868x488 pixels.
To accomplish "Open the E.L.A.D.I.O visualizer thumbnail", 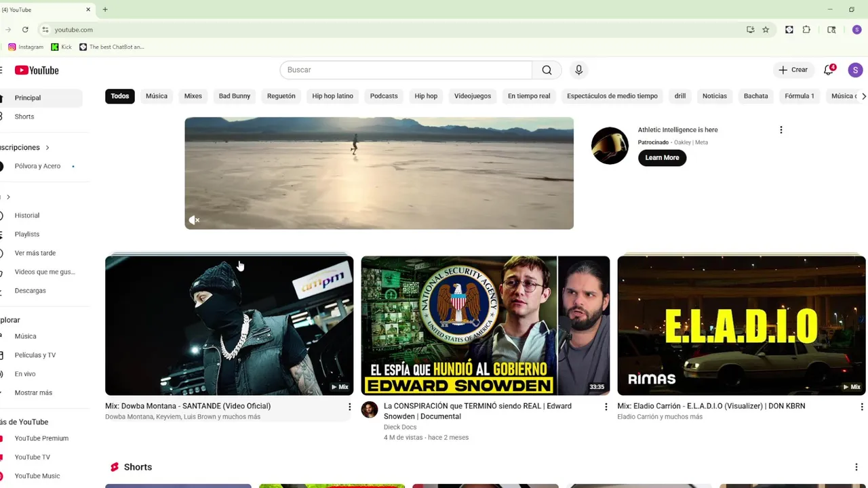I will tap(741, 325).
